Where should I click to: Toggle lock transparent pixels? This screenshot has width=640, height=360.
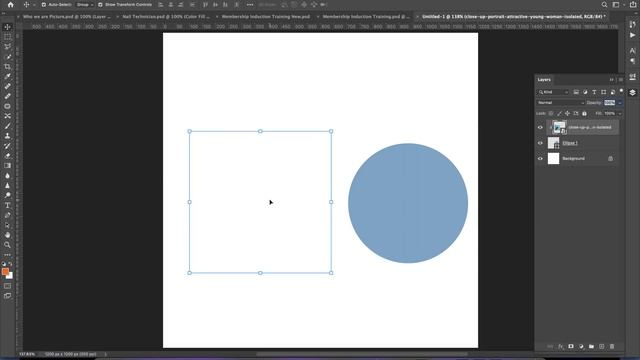click(x=551, y=113)
